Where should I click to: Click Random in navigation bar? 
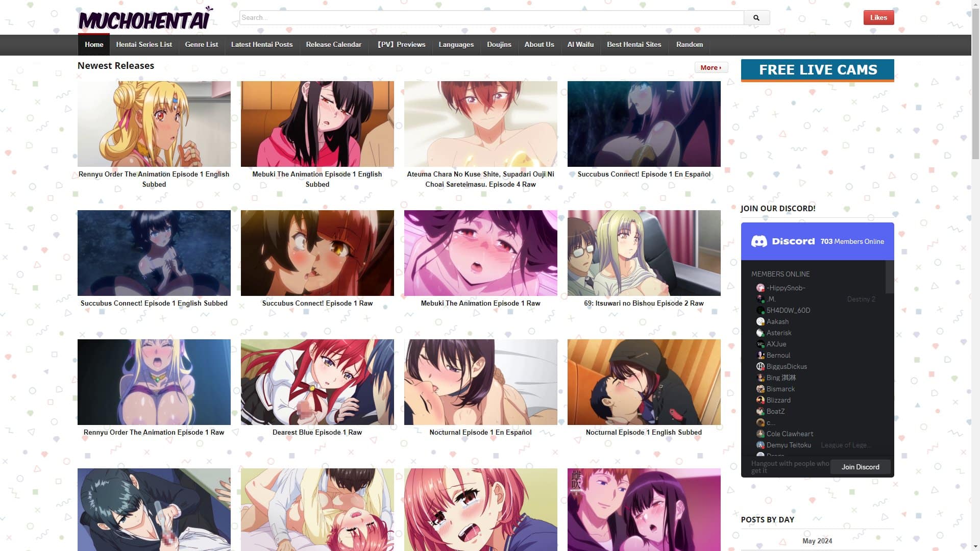point(690,45)
